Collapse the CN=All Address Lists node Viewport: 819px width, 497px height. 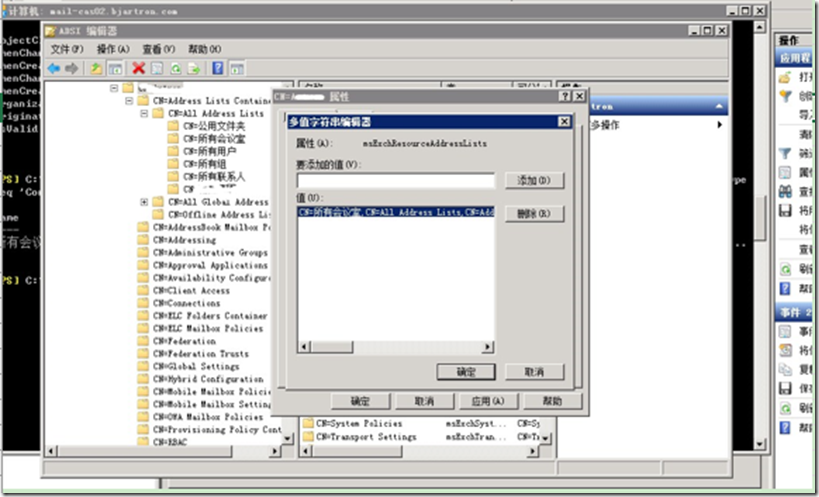(x=144, y=113)
